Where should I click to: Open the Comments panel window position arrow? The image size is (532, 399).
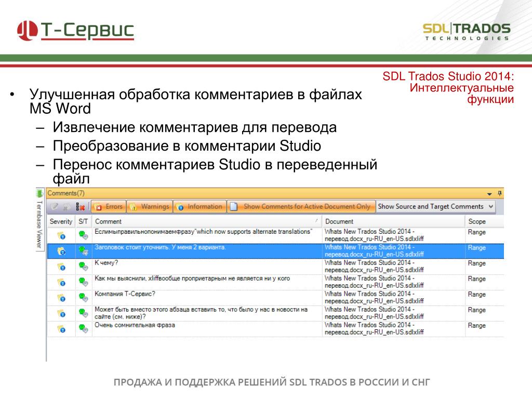click(x=489, y=194)
